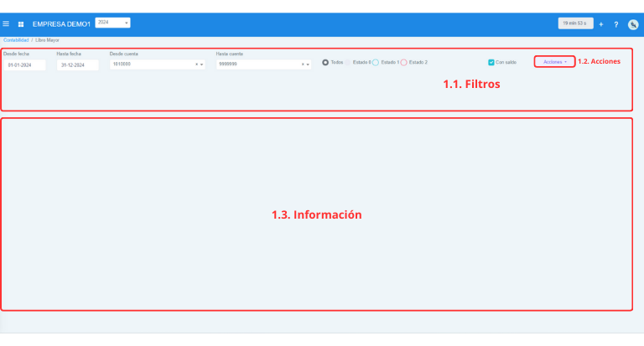Screen dimensions: 644x346
Task: Toggle the Con saldo checkbox
Action: (x=491, y=62)
